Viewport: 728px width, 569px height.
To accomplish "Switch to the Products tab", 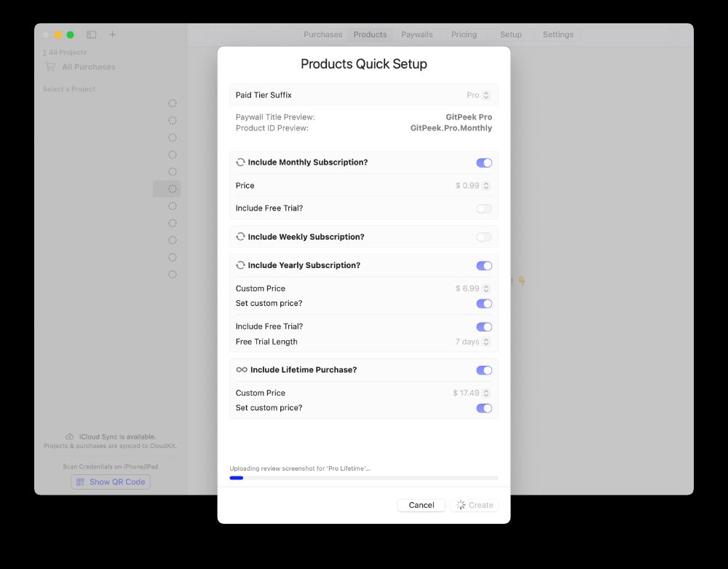I will (x=370, y=34).
